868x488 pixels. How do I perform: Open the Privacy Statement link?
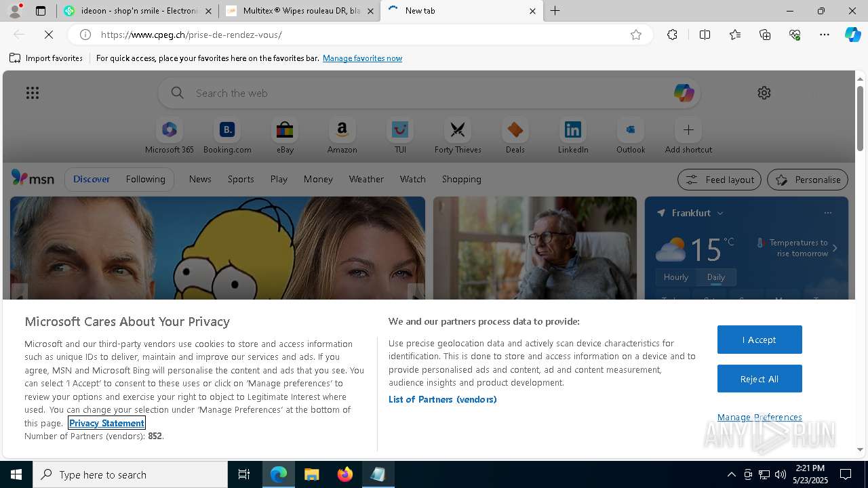click(106, 423)
